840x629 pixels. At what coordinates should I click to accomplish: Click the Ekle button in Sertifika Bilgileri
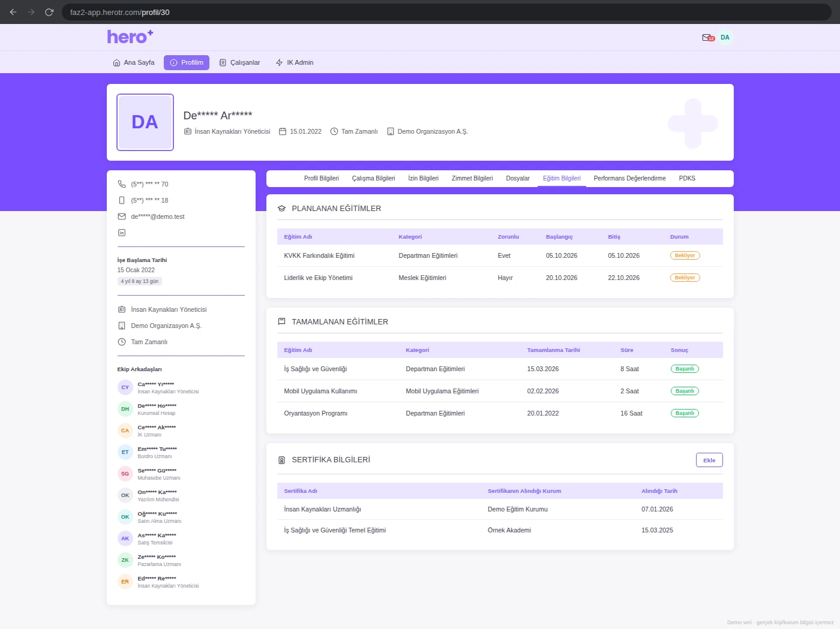(x=709, y=460)
